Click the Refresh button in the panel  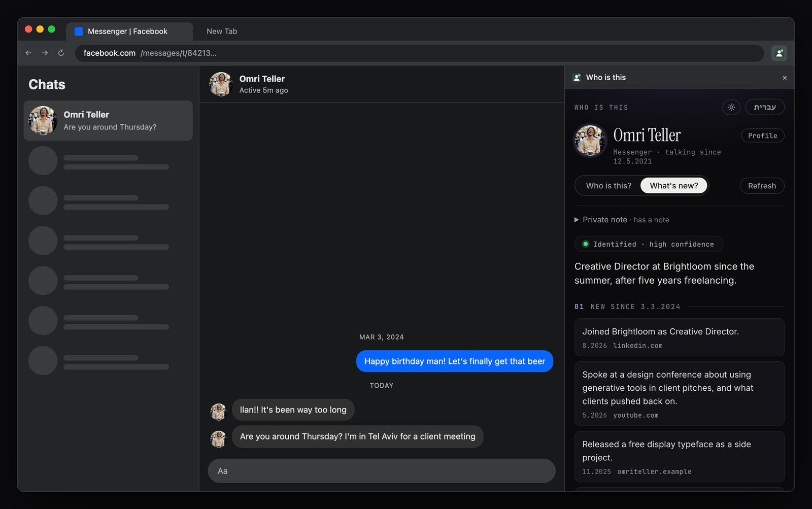coord(762,186)
